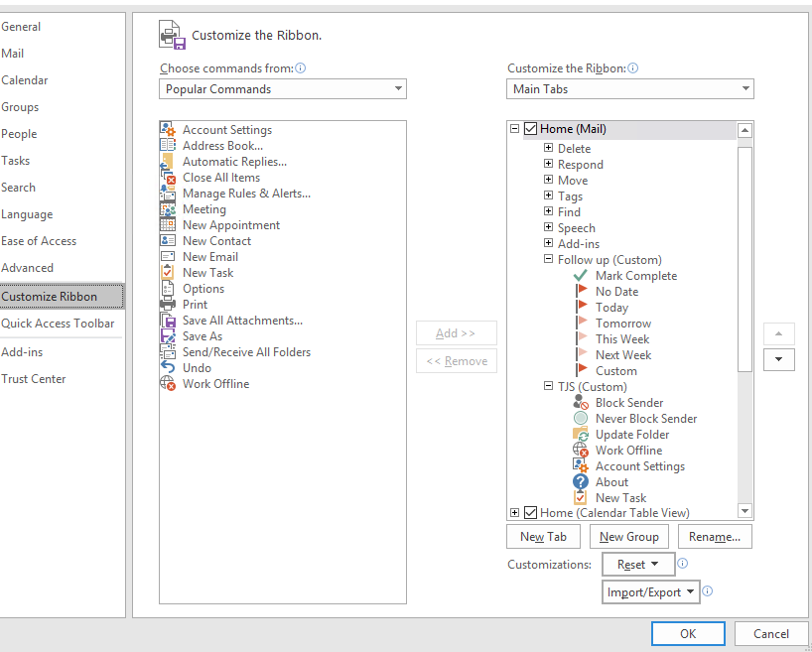Click the info icon next to Reset
Image resolution: width=812 pixels, height=652 pixels.
(x=683, y=563)
